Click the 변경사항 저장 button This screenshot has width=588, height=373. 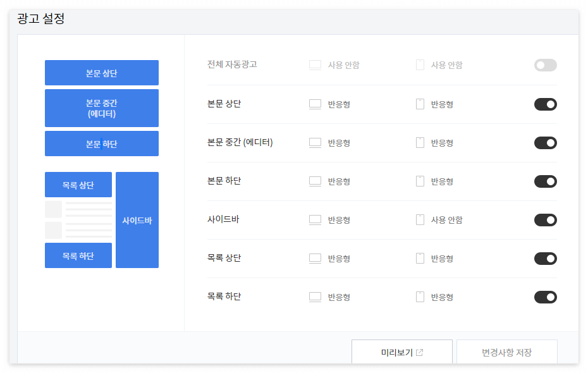506,352
